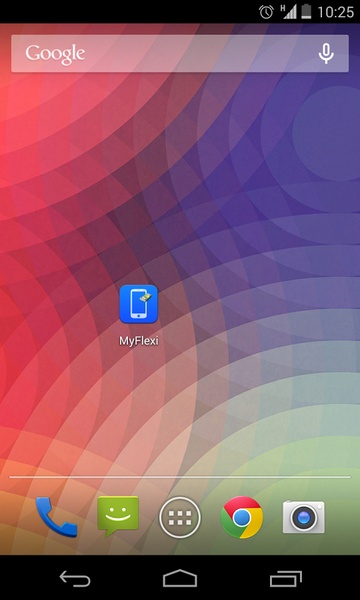Tap the Recent apps button
The height and width of the screenshot is (600, 360).
[x=285, y=579]
